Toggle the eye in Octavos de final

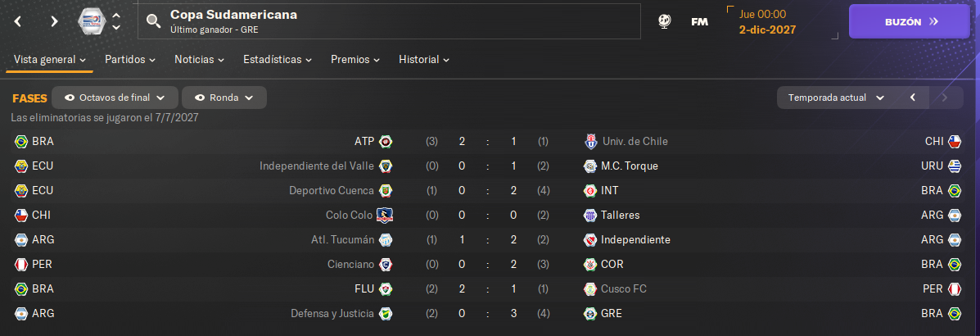click(70, 98)
